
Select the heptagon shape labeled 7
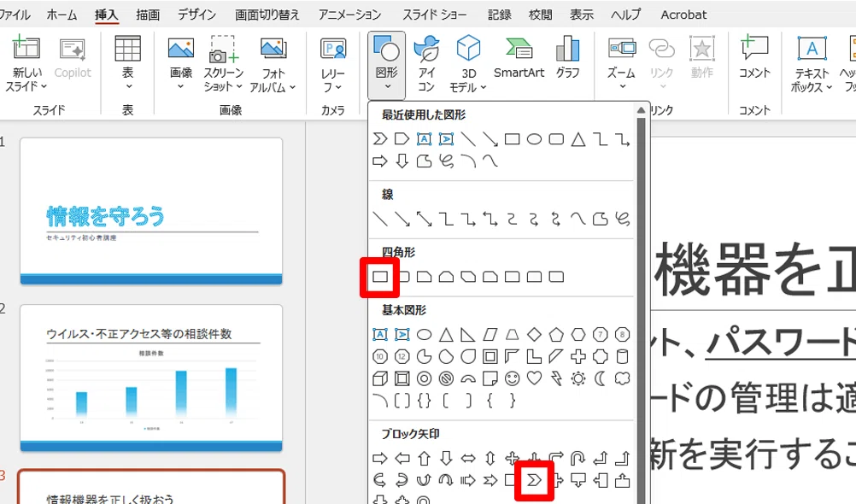pos(600,334)
